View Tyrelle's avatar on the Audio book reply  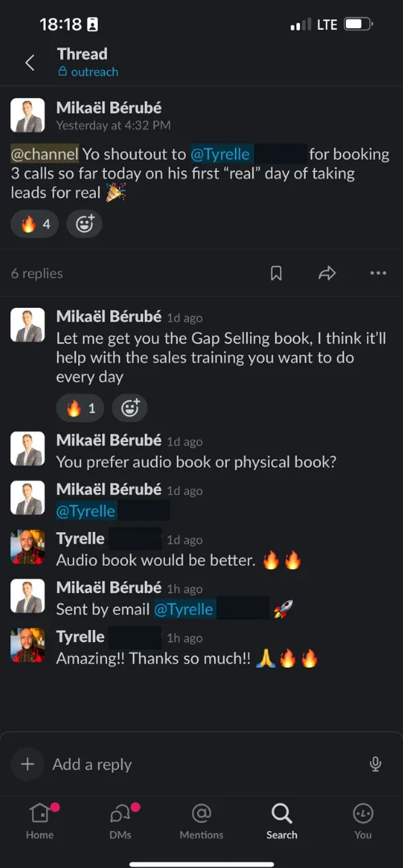click(x=27, y=547)
